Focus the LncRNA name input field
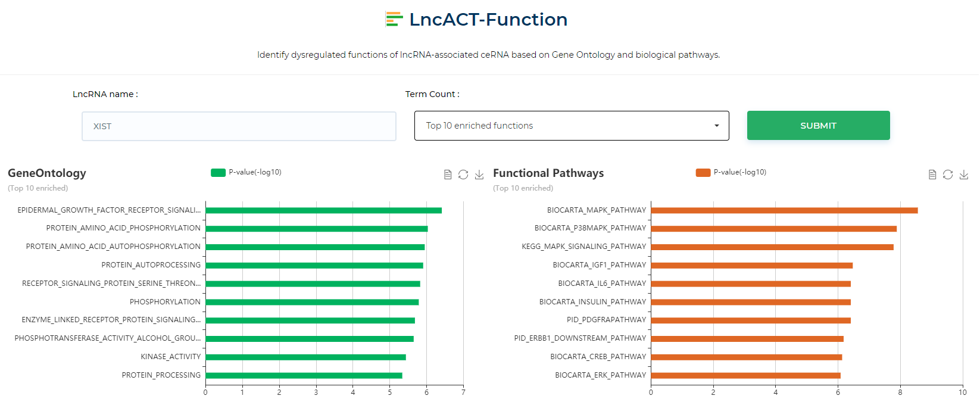Image resolution: width=980 pixels, height=408 pixels. pyautogui.click(x=239, y=126)
